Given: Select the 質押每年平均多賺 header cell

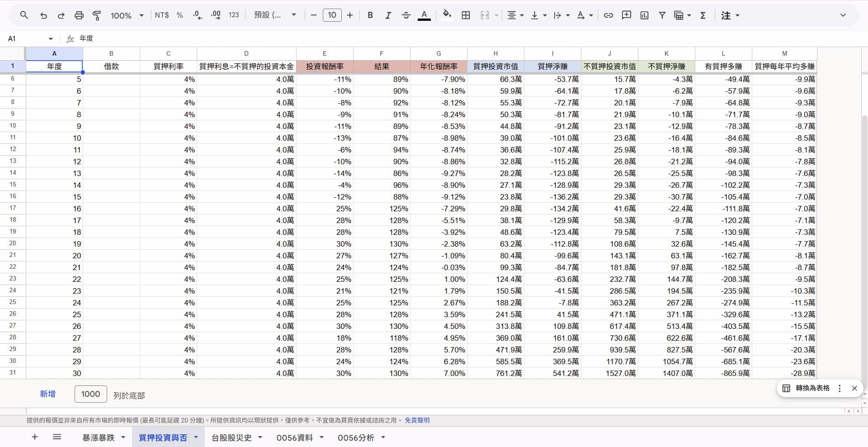Looking at the screenshot, I should (784, 67).
